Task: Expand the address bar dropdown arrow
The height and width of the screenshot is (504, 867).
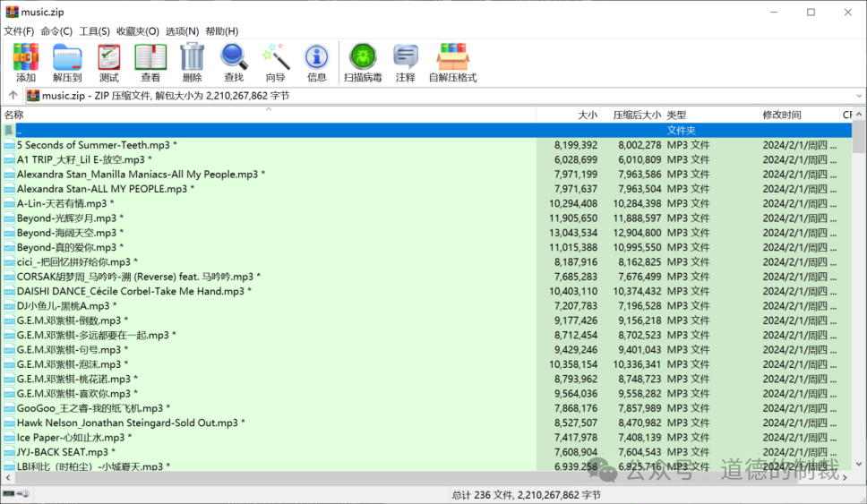Action: [859, 96]
